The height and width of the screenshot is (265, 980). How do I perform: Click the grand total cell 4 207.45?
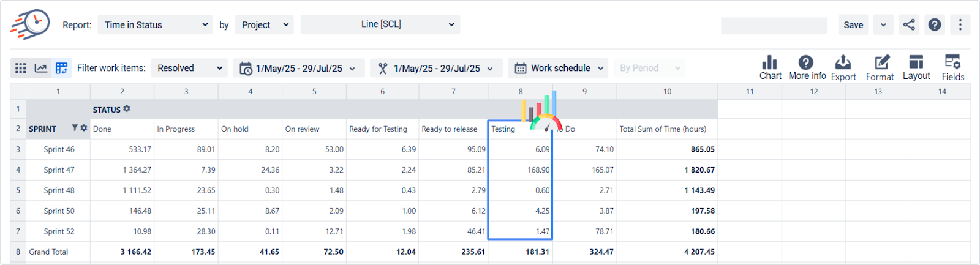click(667, 252)
